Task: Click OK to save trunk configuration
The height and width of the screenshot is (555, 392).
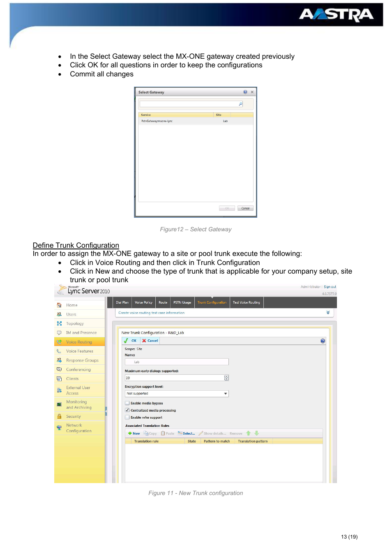Action: click(131, 341)
